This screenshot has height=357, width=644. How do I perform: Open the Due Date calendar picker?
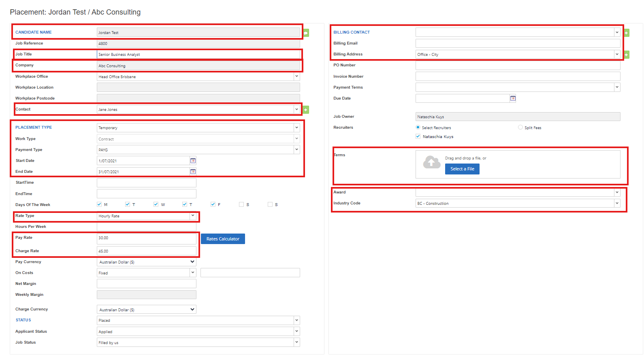[513, 98]
